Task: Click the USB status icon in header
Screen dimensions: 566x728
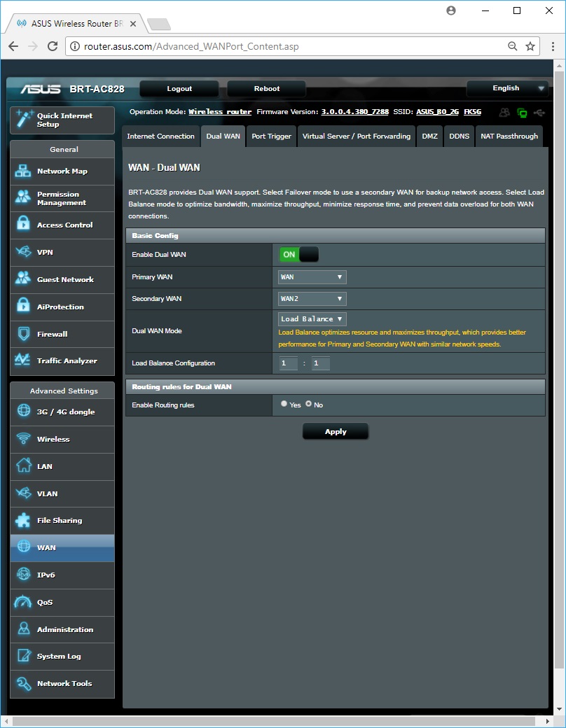Action: (538, 112)
